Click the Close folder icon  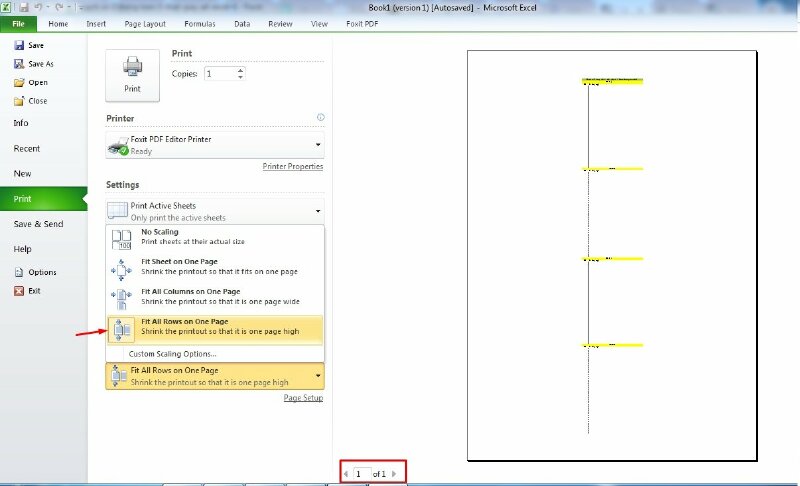coord(19,101)
